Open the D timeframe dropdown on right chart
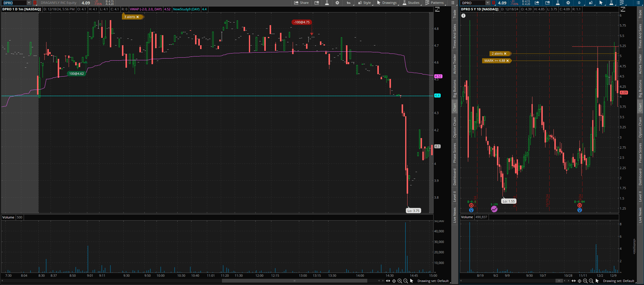 pos(579,3)
